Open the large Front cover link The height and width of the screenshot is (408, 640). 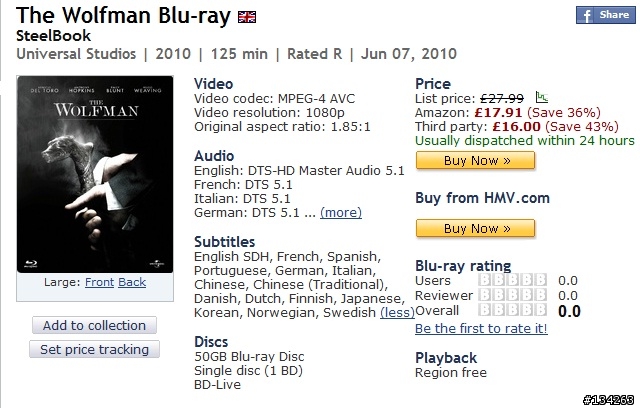[99, 283]
